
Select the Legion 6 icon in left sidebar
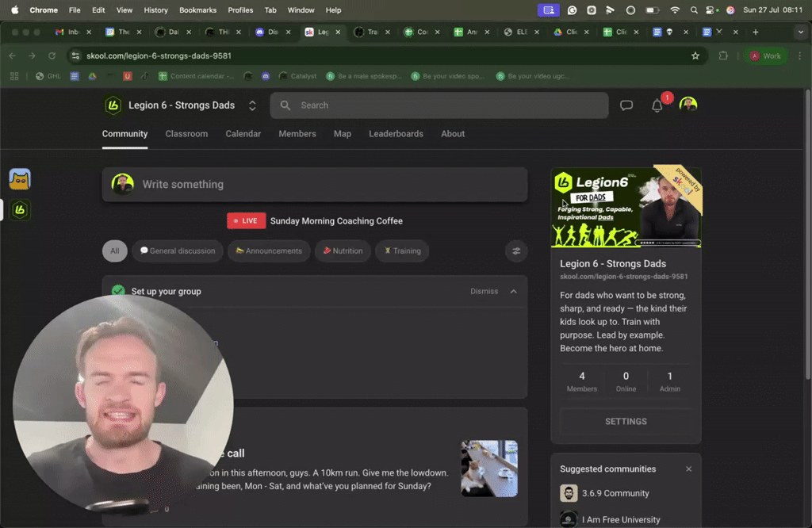click(20, 209)
